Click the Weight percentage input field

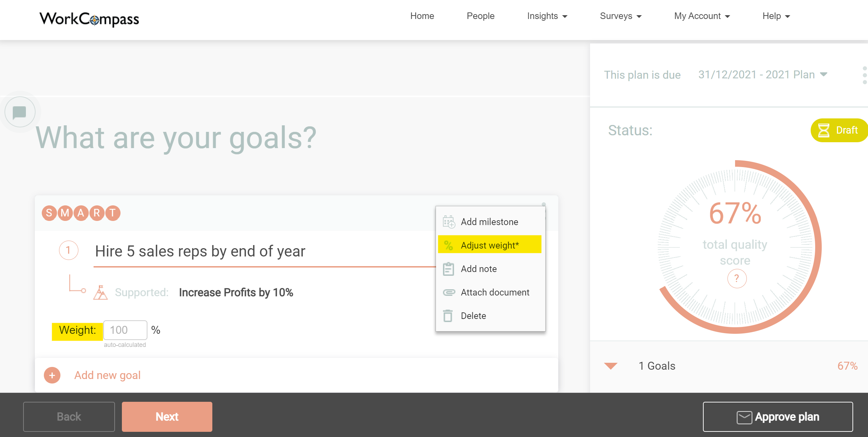point(125,330)
